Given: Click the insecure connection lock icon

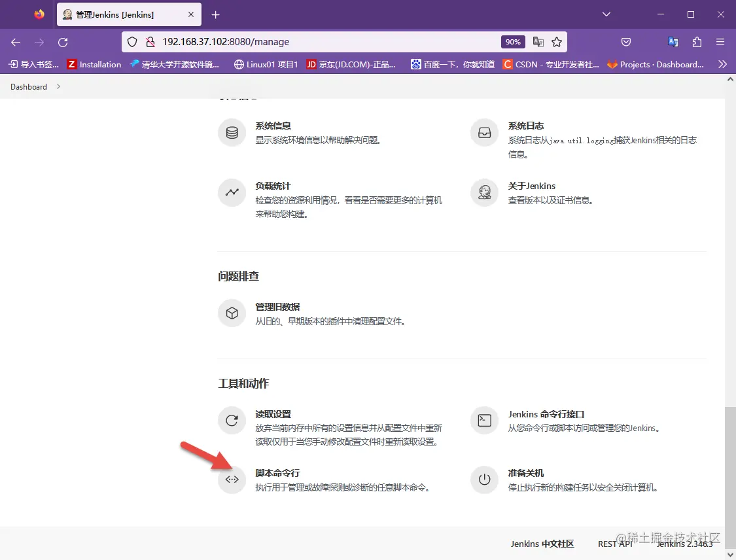Looking at the screenshot, I should [150, 42].
